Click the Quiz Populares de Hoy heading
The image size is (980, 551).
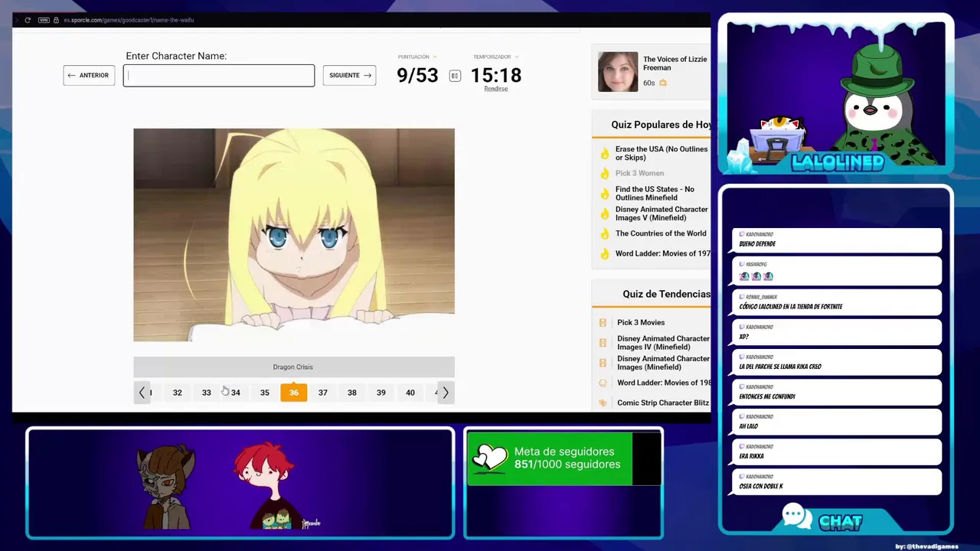661,125
